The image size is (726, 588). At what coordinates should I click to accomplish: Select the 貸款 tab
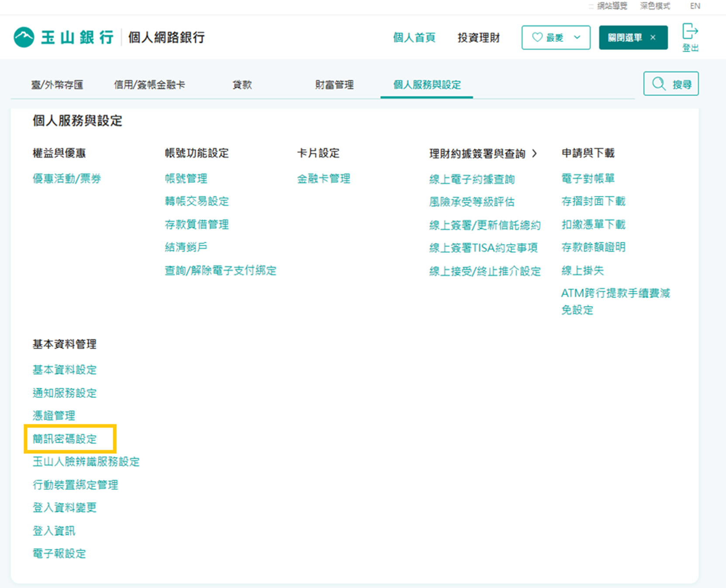coord(242,85)
